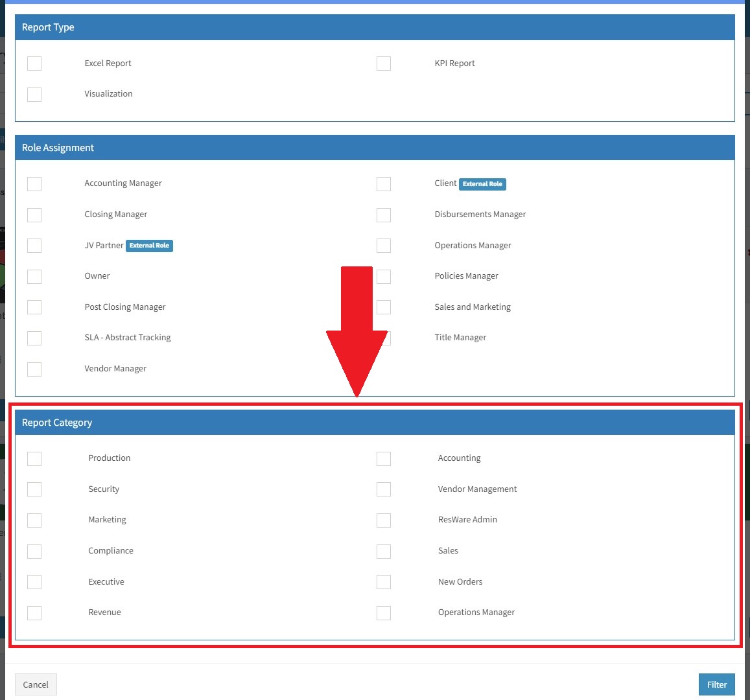Click the Cancel button
The image size is (750, 700).
click(x=36, y=684)
